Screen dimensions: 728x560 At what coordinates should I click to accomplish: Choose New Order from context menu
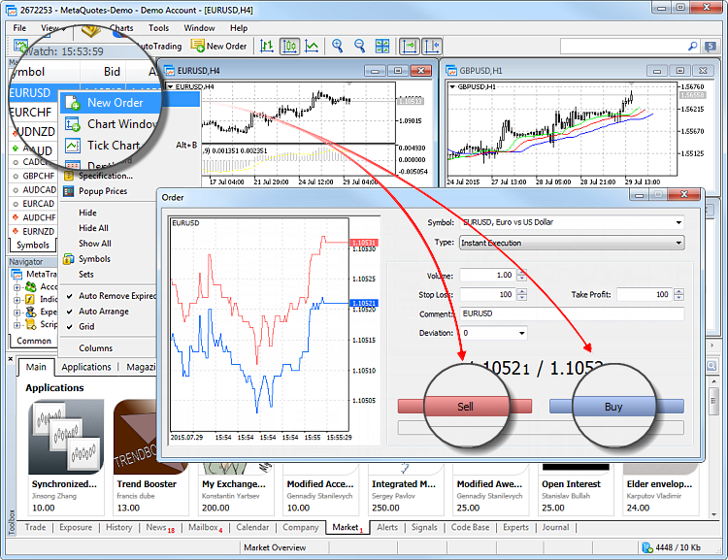click(x=115, y=102)
